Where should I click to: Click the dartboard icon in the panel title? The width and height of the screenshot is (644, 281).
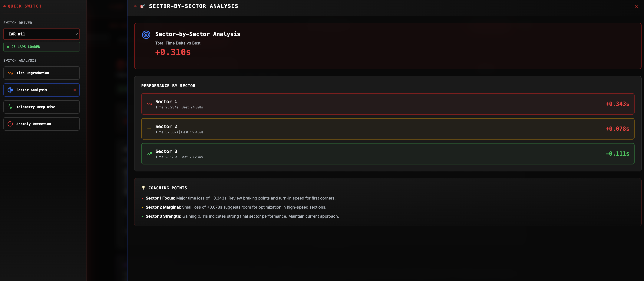[x=143, y=6]
